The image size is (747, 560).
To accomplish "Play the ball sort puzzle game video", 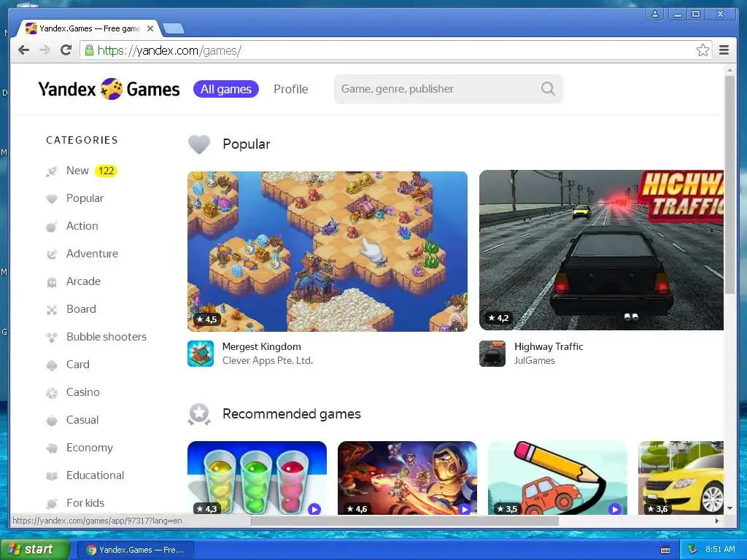I will (x=314, y=509).
